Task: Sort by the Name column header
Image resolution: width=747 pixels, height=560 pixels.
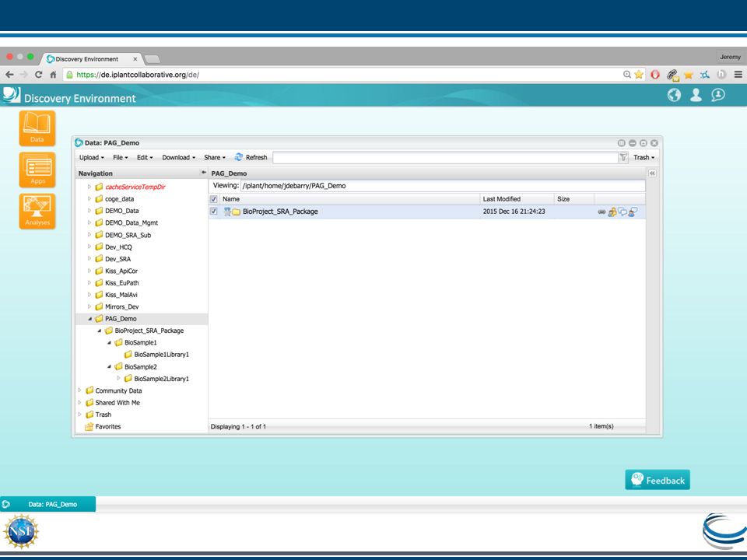Action: [349, 199]
